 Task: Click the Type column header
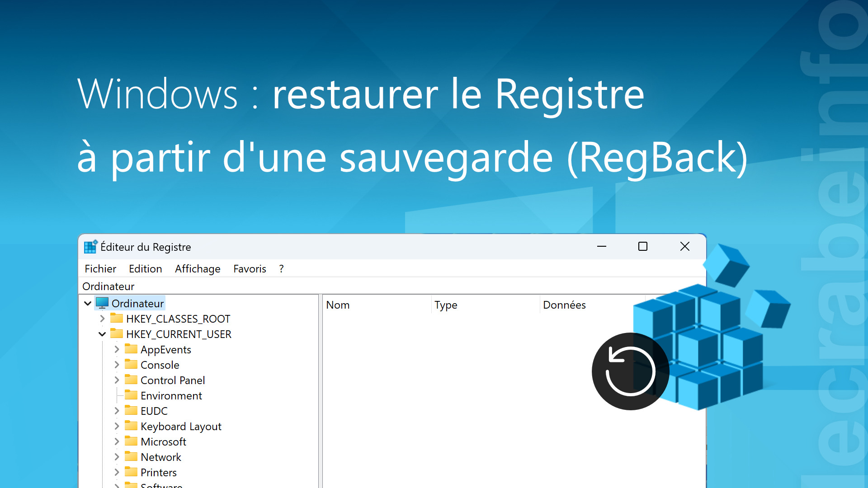point(485,305)
